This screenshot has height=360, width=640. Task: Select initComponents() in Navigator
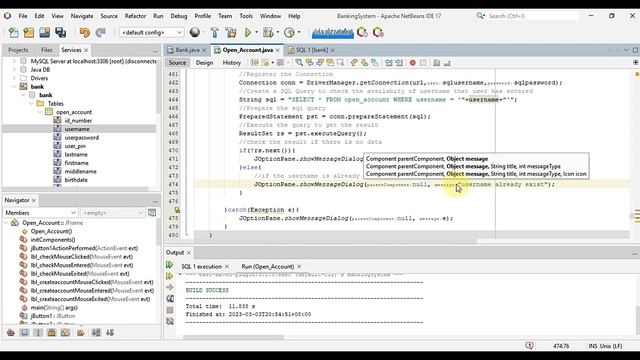(53, 240)
